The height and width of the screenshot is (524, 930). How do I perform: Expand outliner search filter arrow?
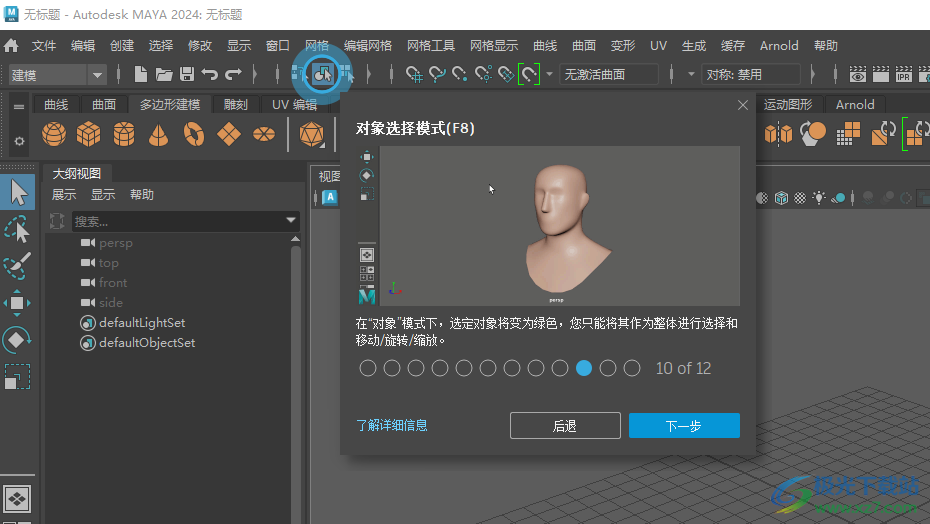tap(291, 220)
